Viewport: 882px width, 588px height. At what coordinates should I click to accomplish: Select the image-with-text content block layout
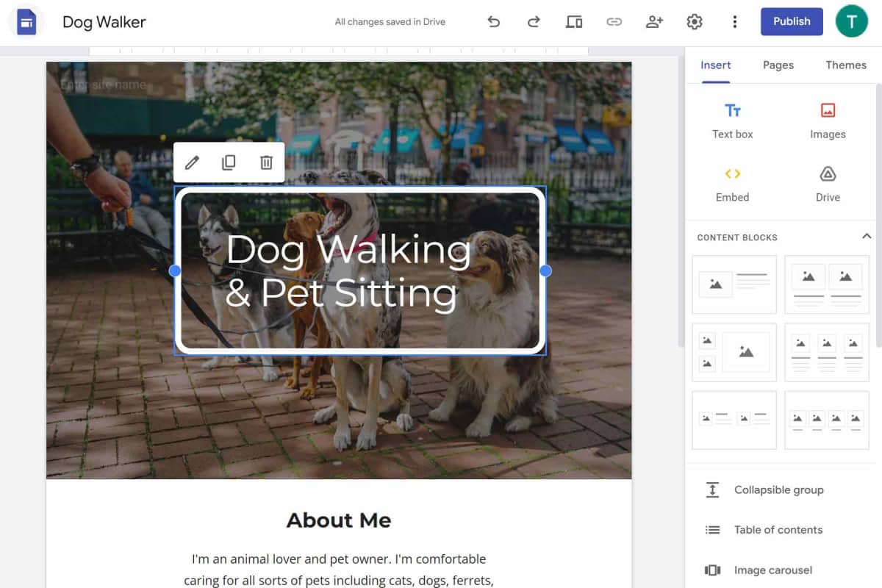[734, 284]
